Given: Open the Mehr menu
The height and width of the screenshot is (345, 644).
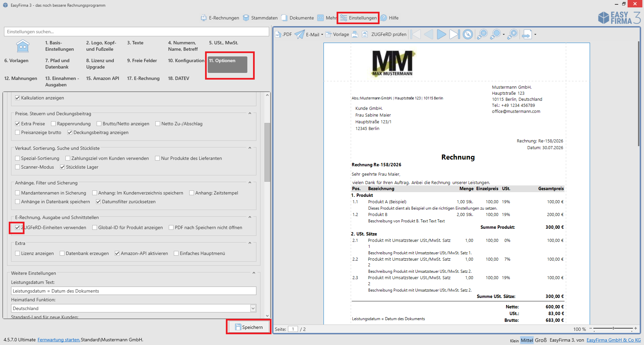Looking at the screenshot, I should click(327, 18).
